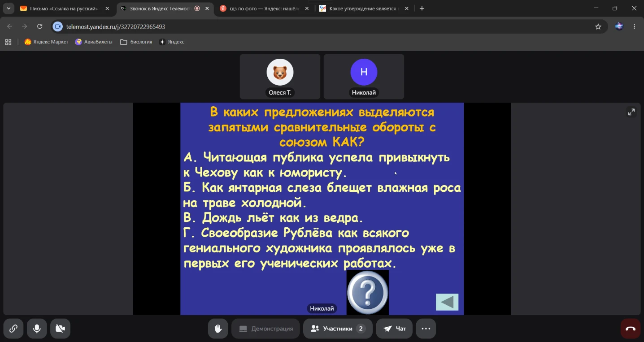Open the apps grid in bookmarks bar
644x342 pixels.
click(8, 42)
